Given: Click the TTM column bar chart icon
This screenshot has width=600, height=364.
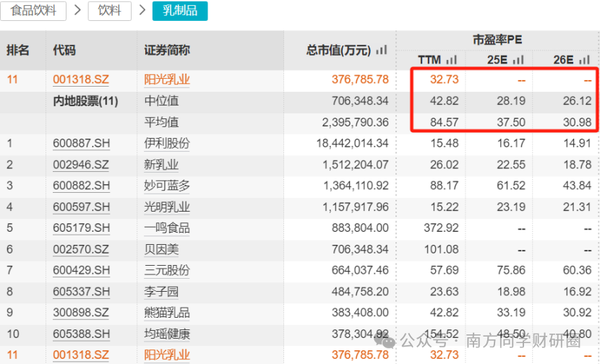Looking at the screenshot, I should (452, 60).
